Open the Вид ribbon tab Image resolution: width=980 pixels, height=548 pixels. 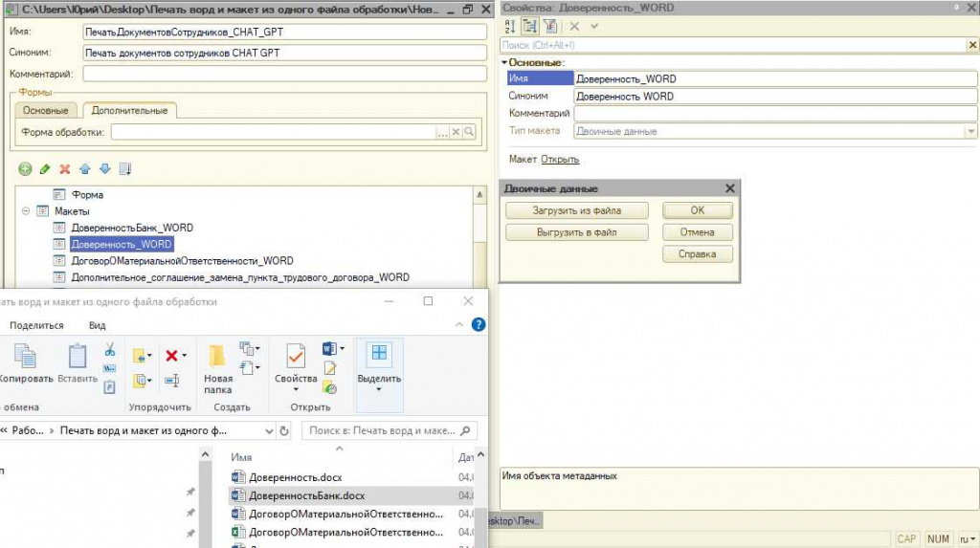tap(97, 325)
